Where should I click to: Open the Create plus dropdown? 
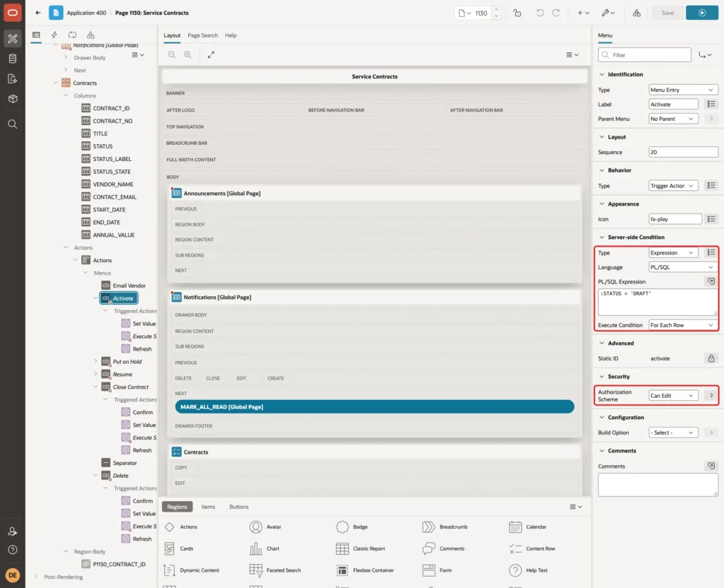pos(583,13)
